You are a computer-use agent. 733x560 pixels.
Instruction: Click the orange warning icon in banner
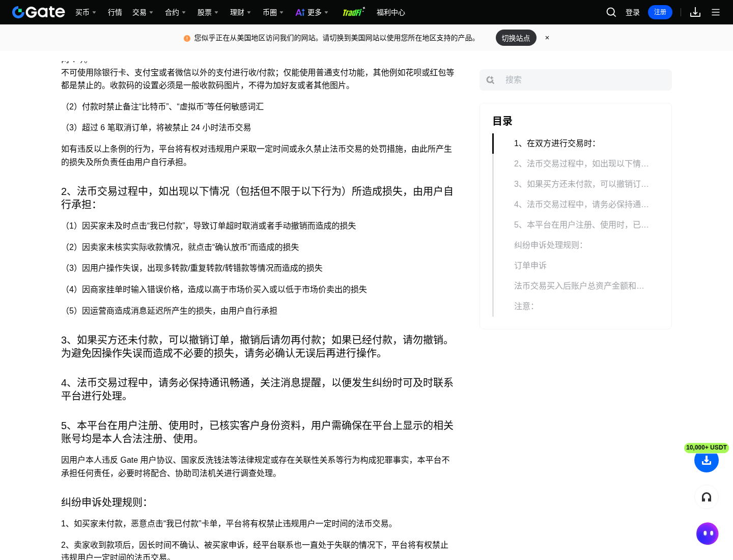(x=187, y=38)
